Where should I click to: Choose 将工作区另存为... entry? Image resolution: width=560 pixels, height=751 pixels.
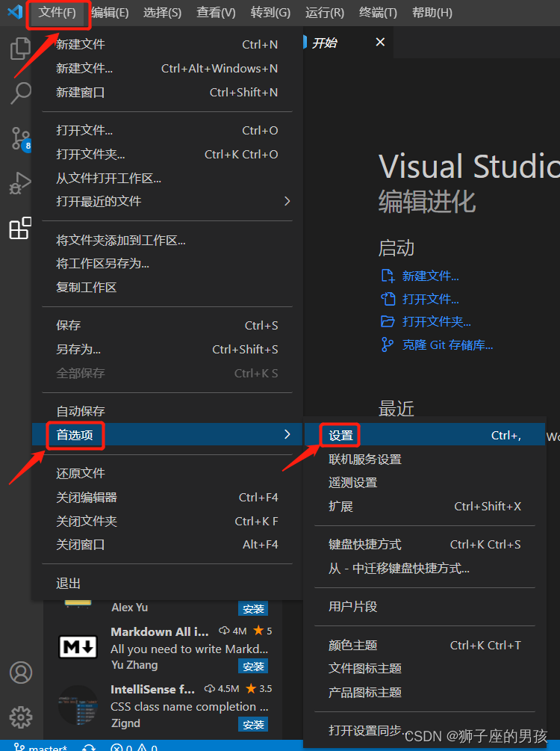167,264
